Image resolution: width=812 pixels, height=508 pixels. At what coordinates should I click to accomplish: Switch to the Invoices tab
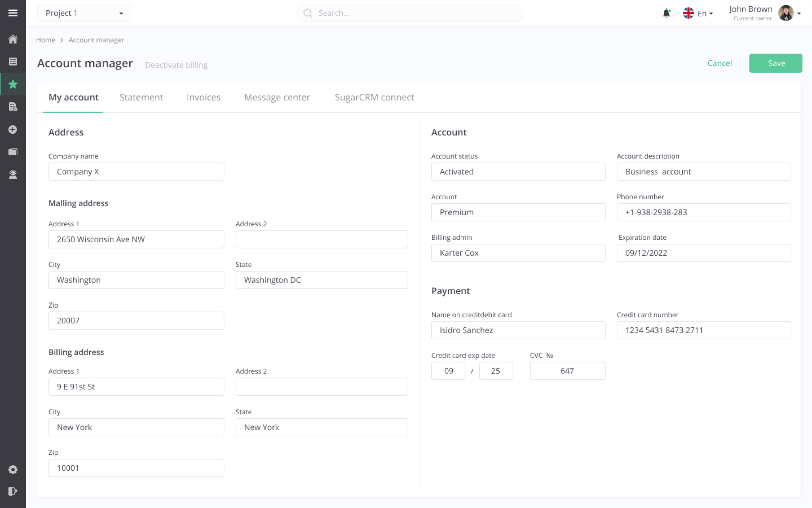tap(203, 97)
